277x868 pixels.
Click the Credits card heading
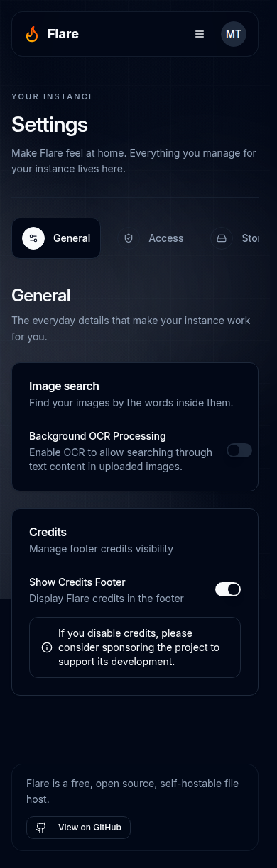point(48,532)
